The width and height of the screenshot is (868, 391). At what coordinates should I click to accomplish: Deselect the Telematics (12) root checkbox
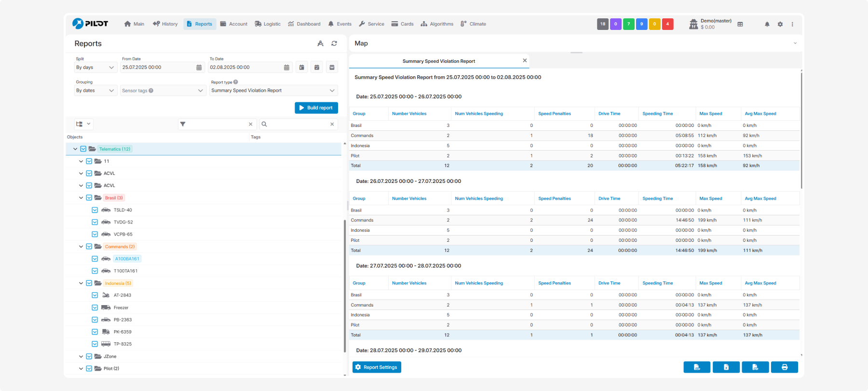[83, 149]
